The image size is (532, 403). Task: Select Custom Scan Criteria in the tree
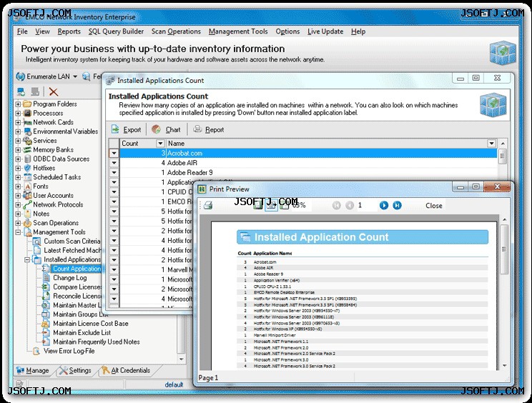(72, 242)
